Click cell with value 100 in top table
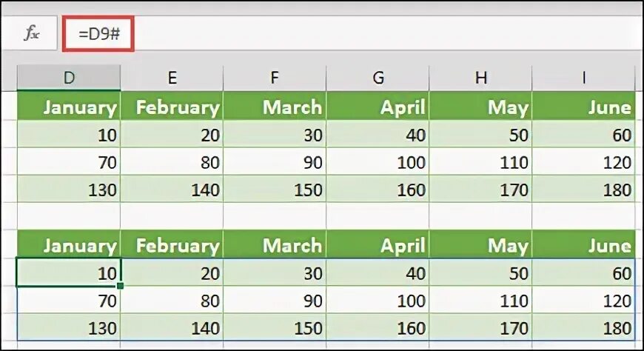 click(378, 162)
